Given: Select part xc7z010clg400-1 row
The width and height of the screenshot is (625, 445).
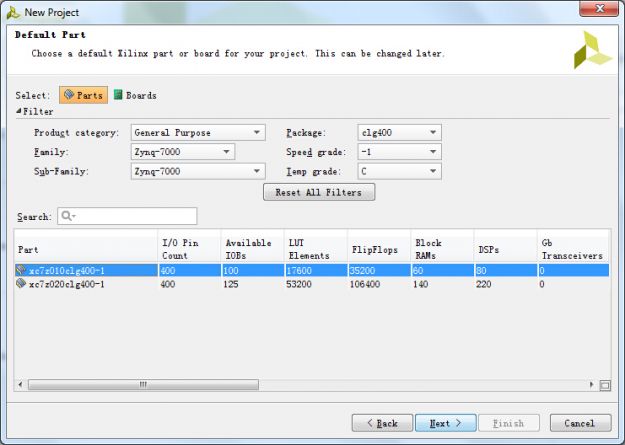Looking at the screenshot, I should pyautogui.click(x=312, y=270).
